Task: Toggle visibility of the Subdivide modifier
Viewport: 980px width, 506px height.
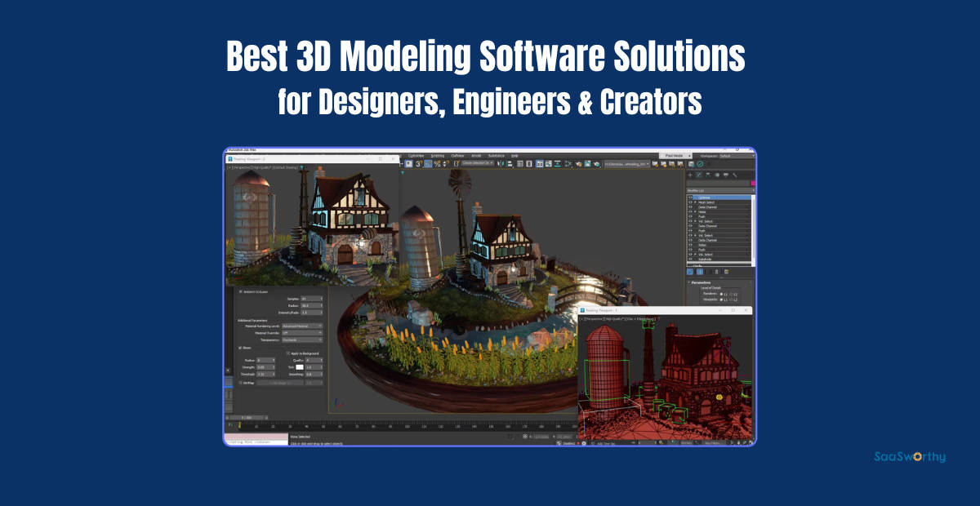Action: 690,259
